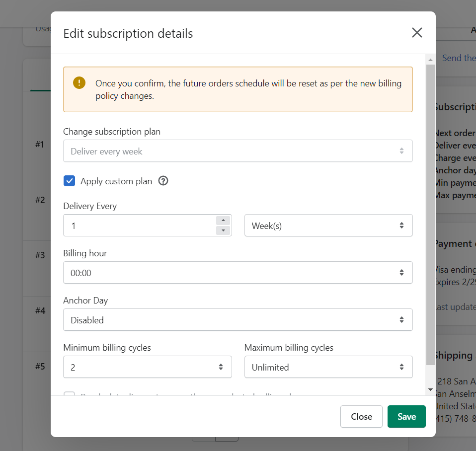Open the Change subscription plan dropdown
Image resolution: width=476 pixels, height=451 pixels.
(238, 151)
